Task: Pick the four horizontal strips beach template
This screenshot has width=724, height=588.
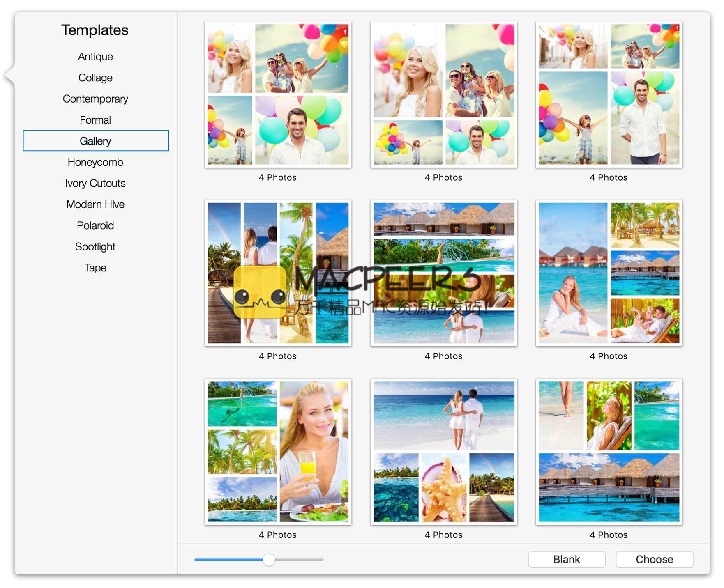Action: (x=443, y=273)
